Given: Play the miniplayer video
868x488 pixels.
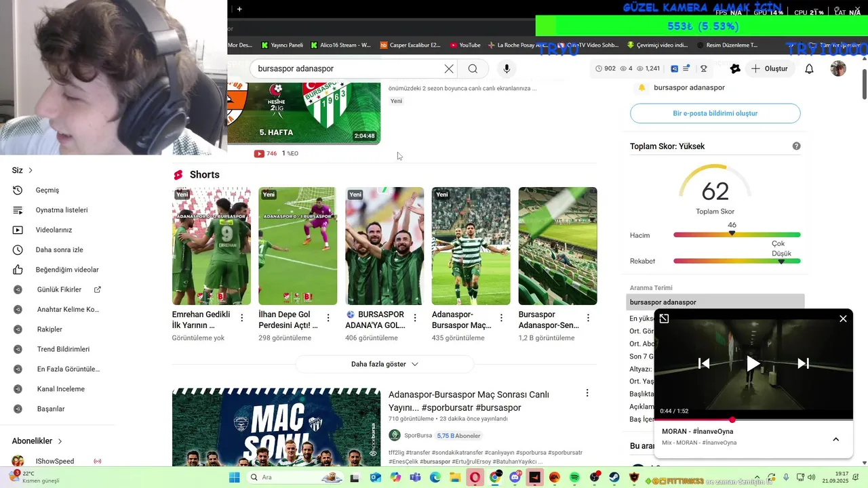Looking at the screenshot, I should [x=753, y=363].
